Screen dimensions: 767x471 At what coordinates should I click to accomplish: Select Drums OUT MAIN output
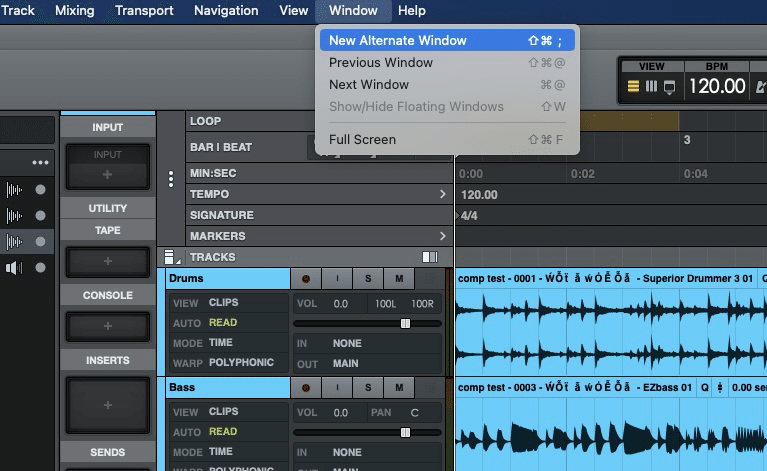367,363
